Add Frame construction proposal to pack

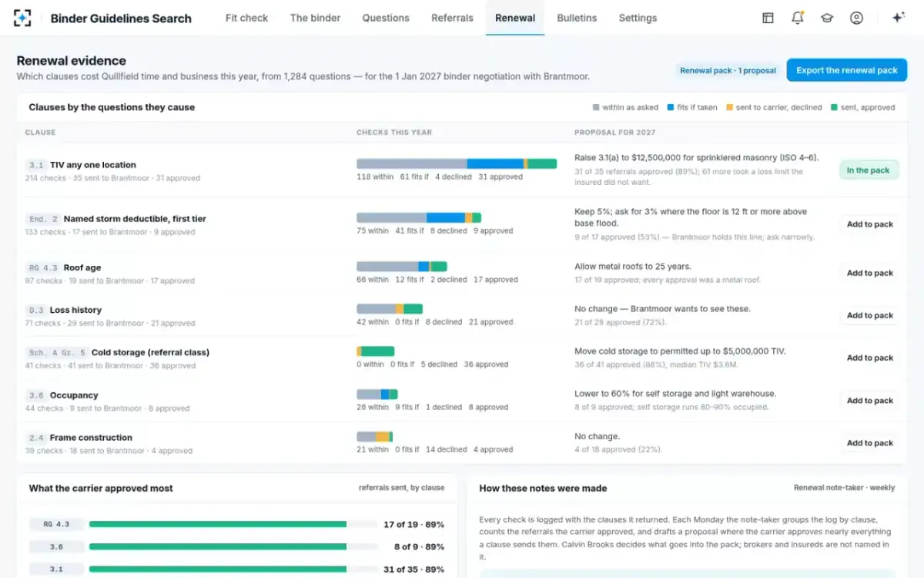[869, 443]
